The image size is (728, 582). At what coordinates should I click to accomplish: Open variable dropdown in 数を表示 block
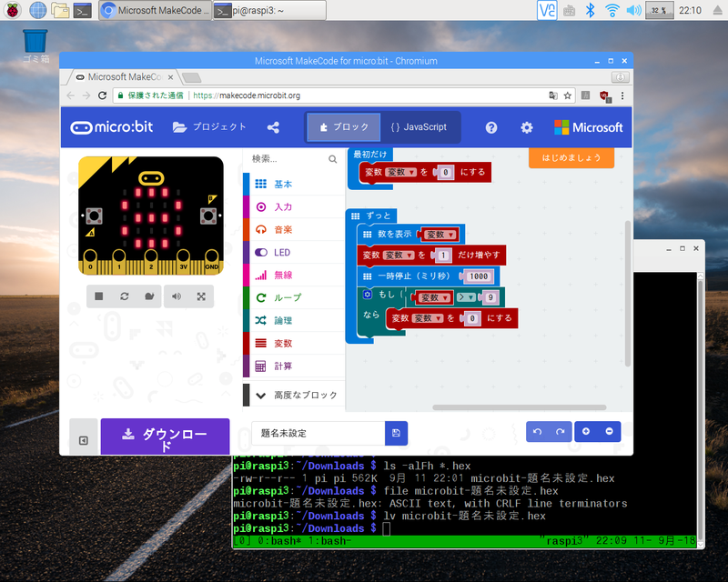[440, 235]
